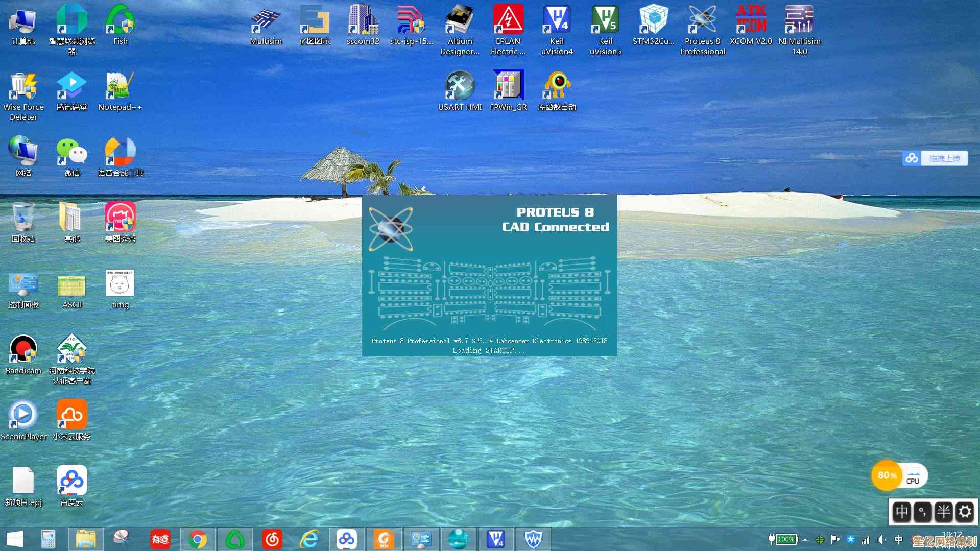Viewport: 980px width, 551px height.
Task: Open Google Chrome from the taskbar
Action: pyautogui.click(x=198, y=539)
